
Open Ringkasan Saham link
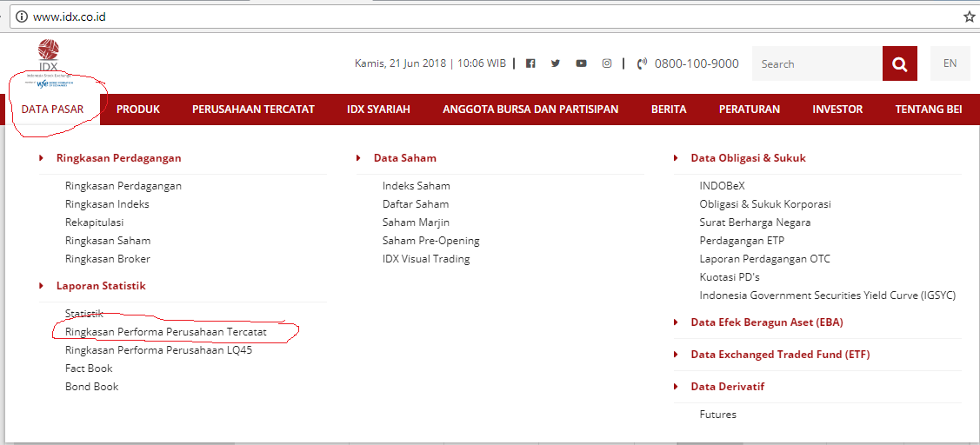point(108,240)
